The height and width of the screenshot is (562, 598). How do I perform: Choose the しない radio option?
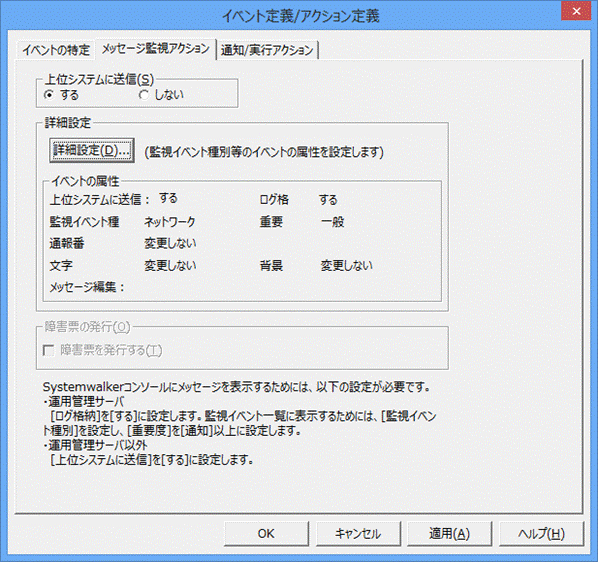click(161, 95)
